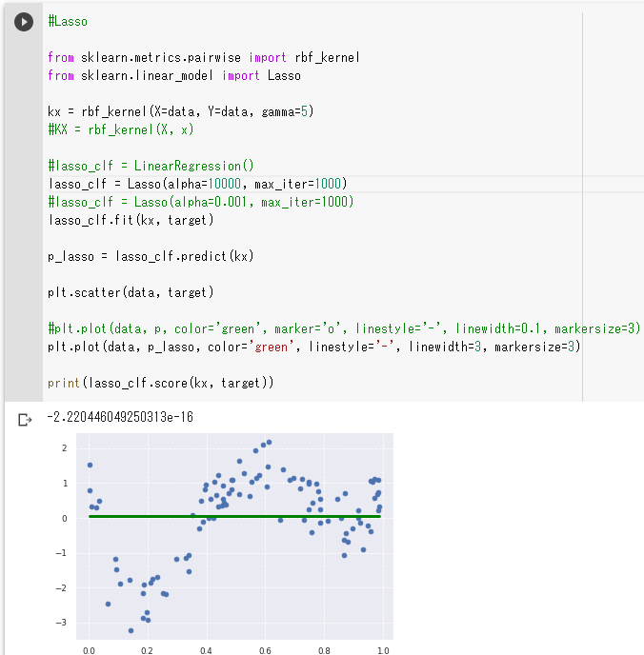Run the Lasso code cell

tap(24, 22)
